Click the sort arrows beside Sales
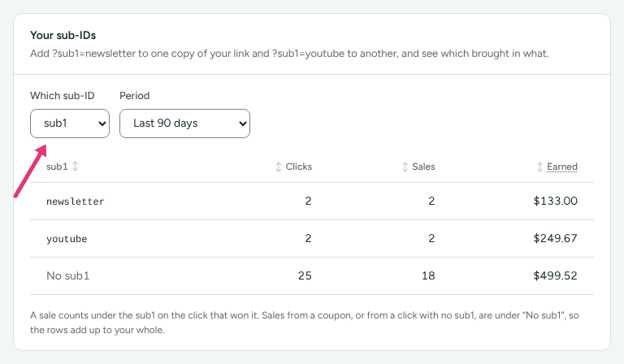This screenshot has width=624, height=364. click(x=405, y=167)
